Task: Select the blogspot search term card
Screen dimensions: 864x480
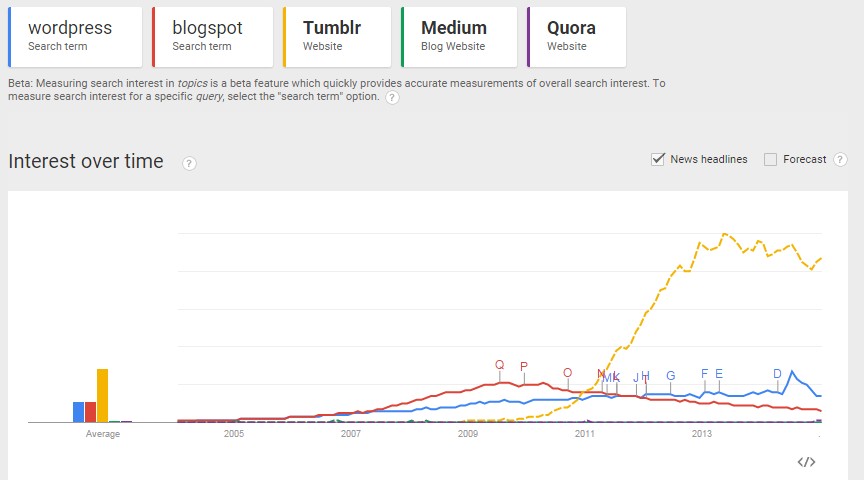Action: tap(214, 36)
